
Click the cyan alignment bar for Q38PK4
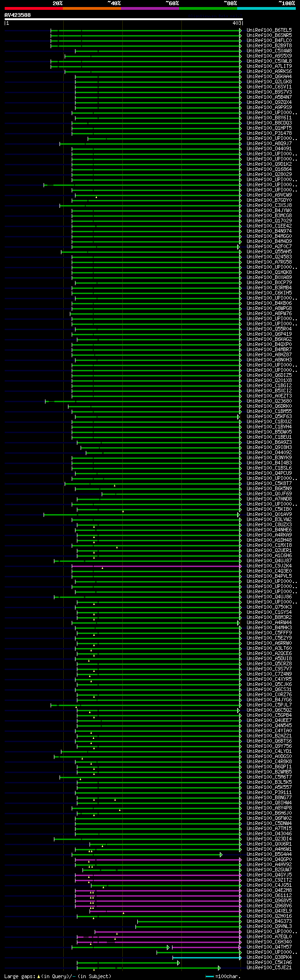tap(207, 958)
